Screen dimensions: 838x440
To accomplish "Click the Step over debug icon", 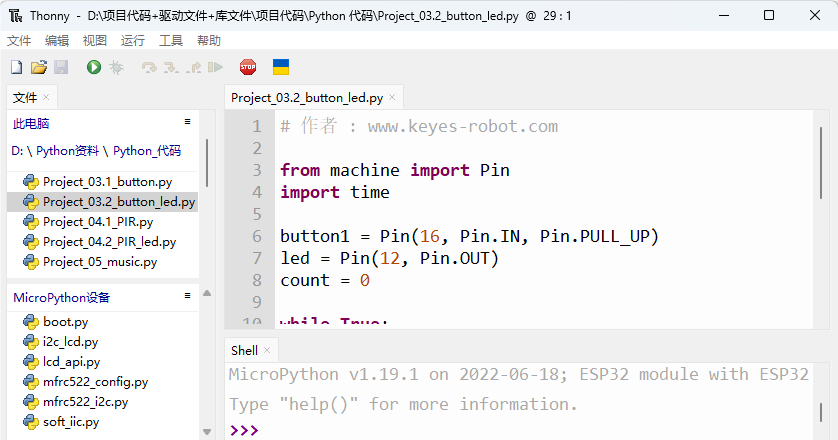I will [x=149, y=67].
